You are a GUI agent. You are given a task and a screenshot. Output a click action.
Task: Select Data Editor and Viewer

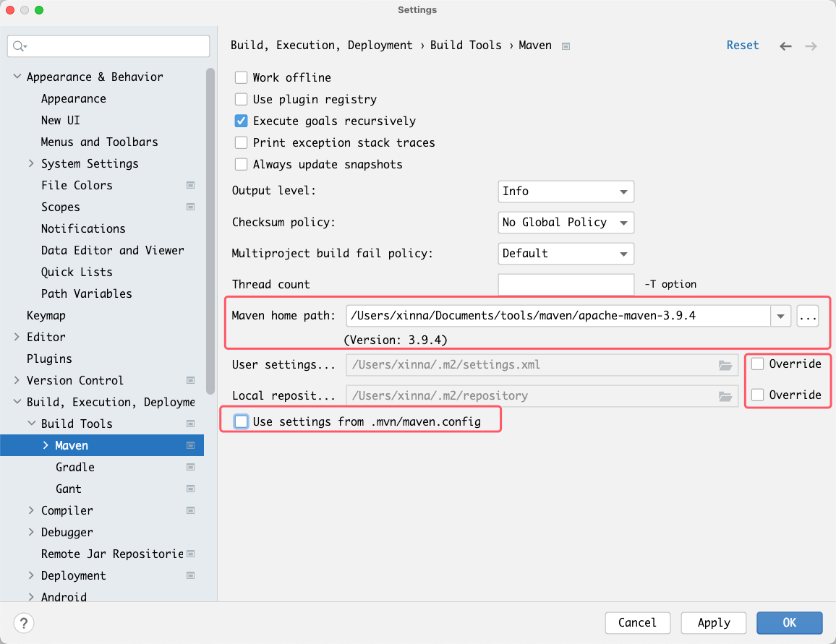[x=113, y=250]
